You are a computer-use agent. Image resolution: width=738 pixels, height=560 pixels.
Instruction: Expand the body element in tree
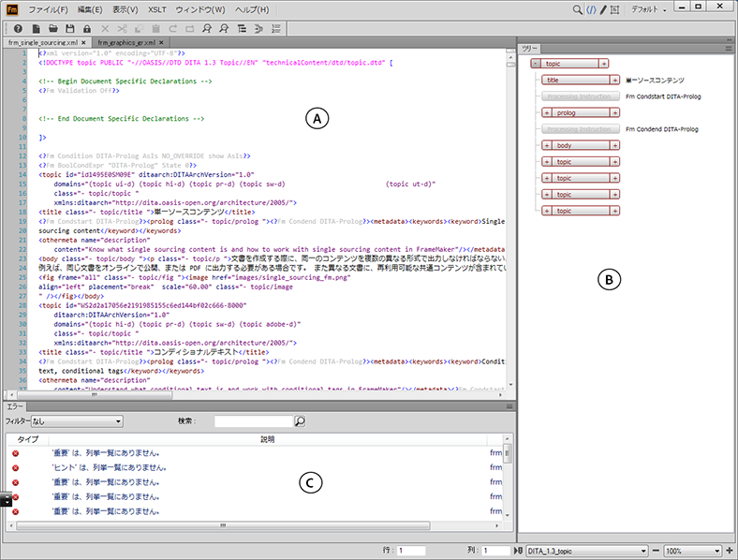click(547, 145)
